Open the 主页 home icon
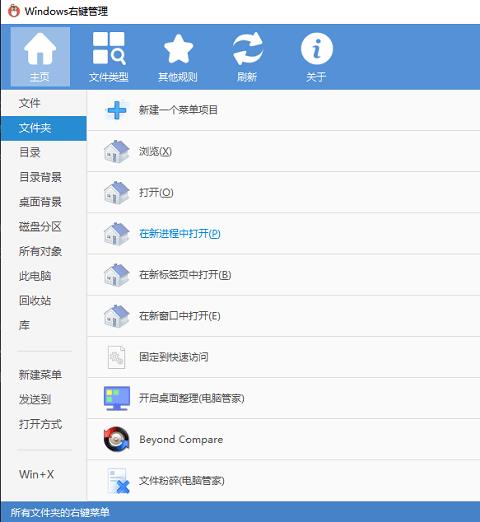 [x=40, y=49]
